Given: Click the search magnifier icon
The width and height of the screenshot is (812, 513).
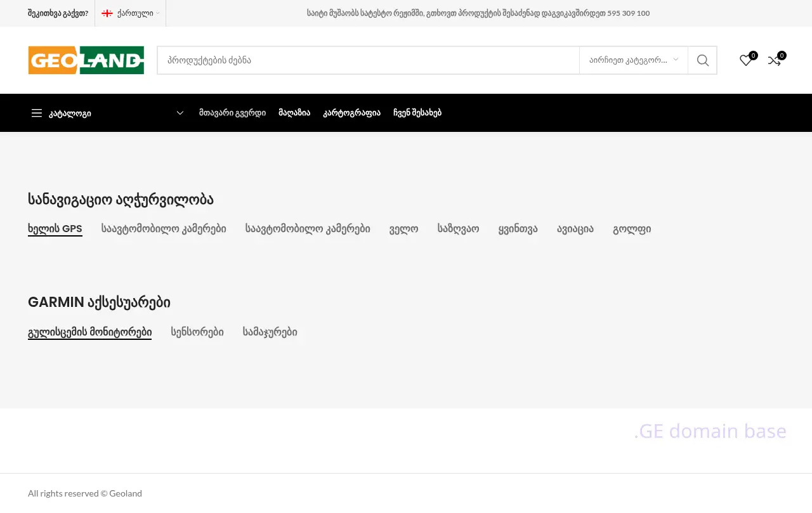Looking at the screenshot, I should coord(702,60).
